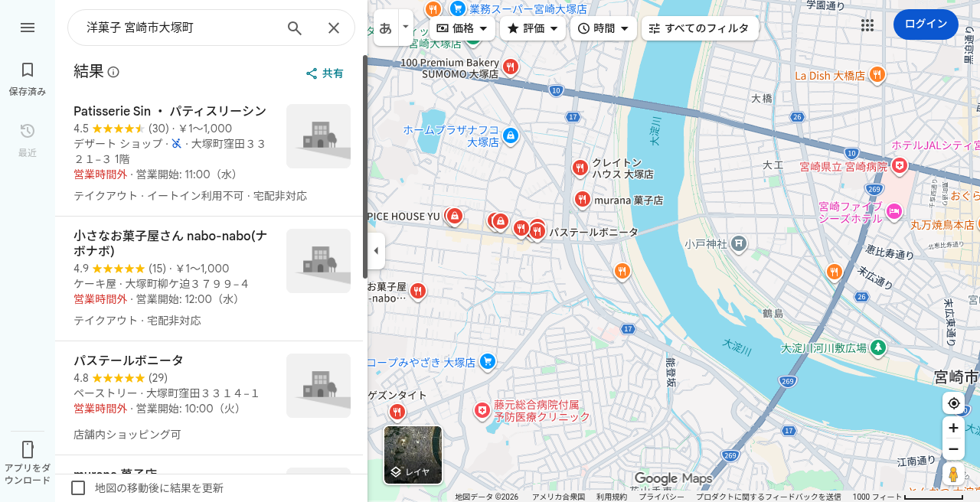
Task: Open Patisserie Sin result
Action: tap(209, 154)
